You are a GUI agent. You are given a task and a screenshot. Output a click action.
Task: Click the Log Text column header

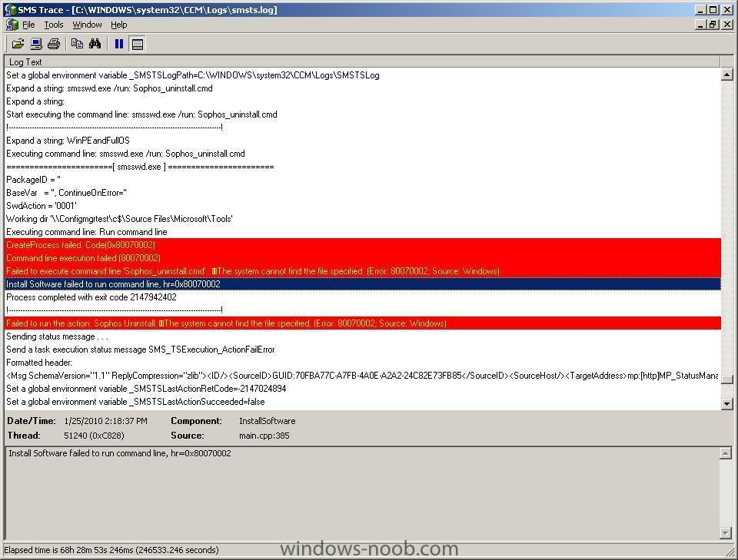[362, 61]
